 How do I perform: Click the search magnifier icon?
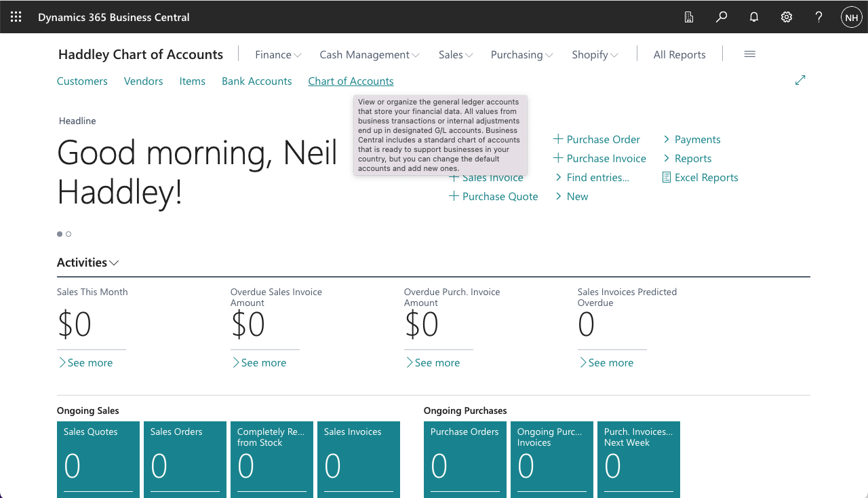pos(722,17)
